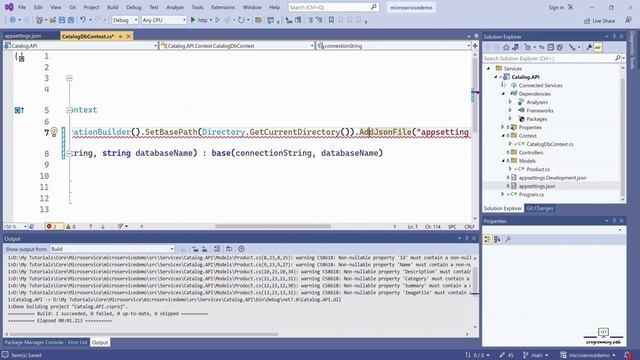Select appsettings.Development.json in Solution Explorer

[x=552, y=178]
